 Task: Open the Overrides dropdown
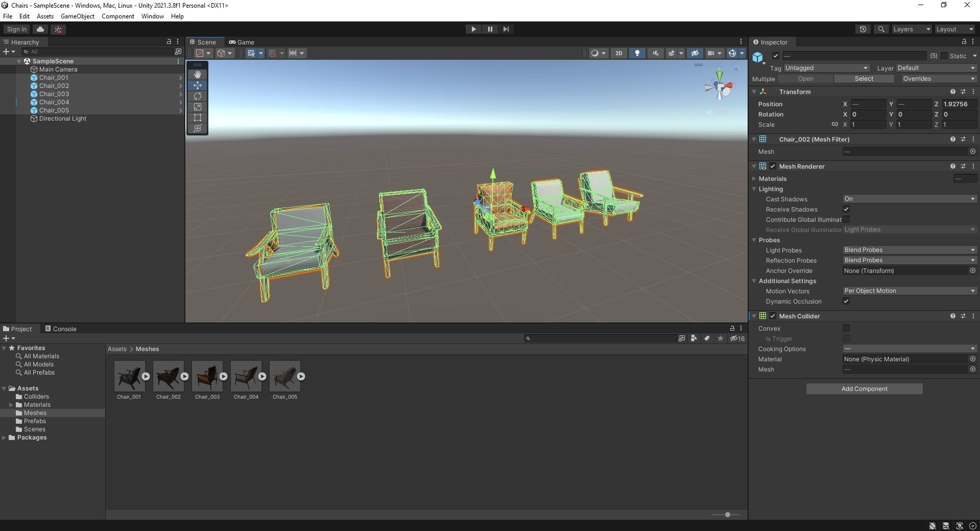point(938,79)
